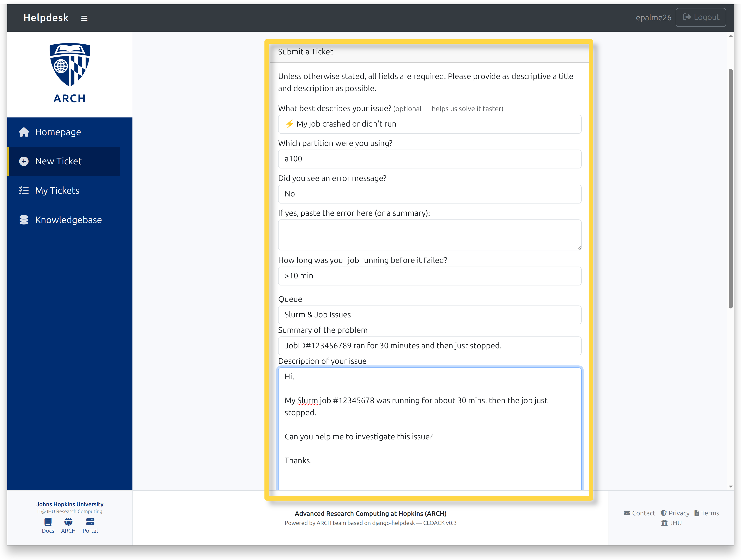Click the Privacy shield icon

coord(663,513)
